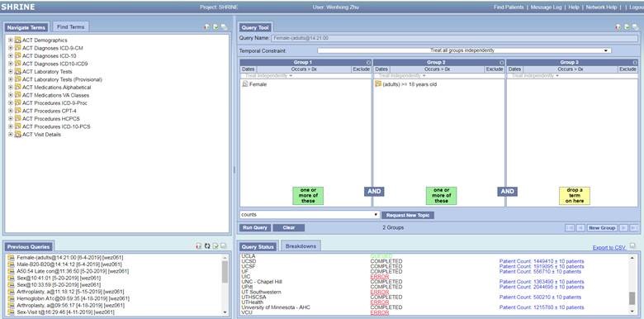Click the clear icon in Group 2 header
Viewport: 644px width, 319px height.
(501, 63)
